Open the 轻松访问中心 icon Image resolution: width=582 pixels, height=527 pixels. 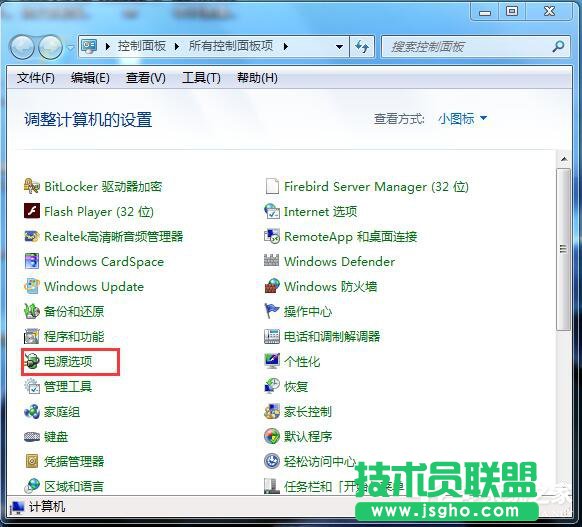(x=272, y=461)
